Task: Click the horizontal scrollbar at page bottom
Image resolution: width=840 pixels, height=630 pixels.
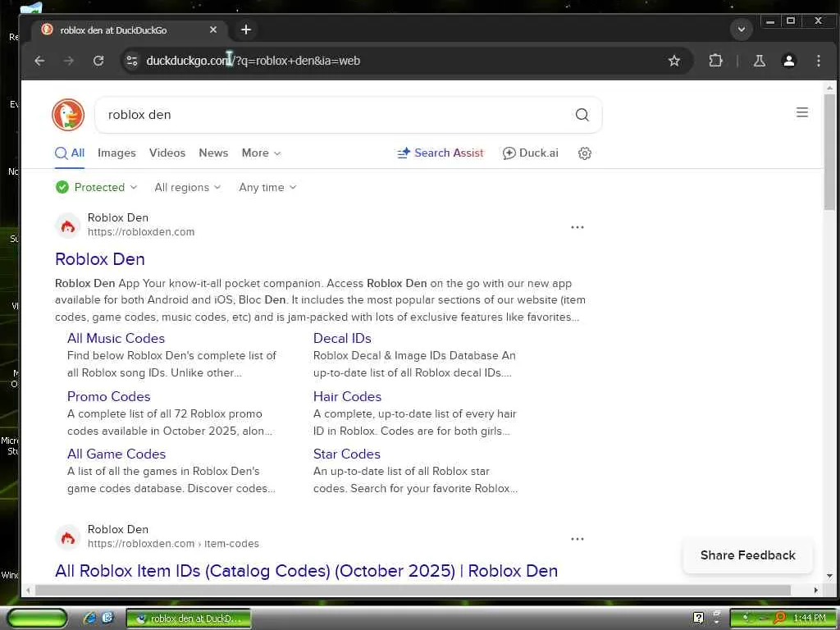Action: pyautogui.click(x=413, y=590)
